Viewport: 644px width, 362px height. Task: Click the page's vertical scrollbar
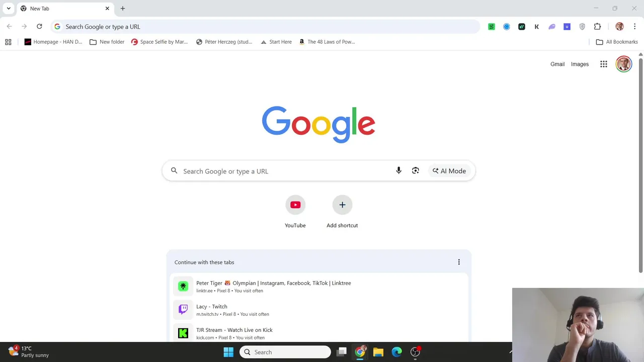coord(640,166)
